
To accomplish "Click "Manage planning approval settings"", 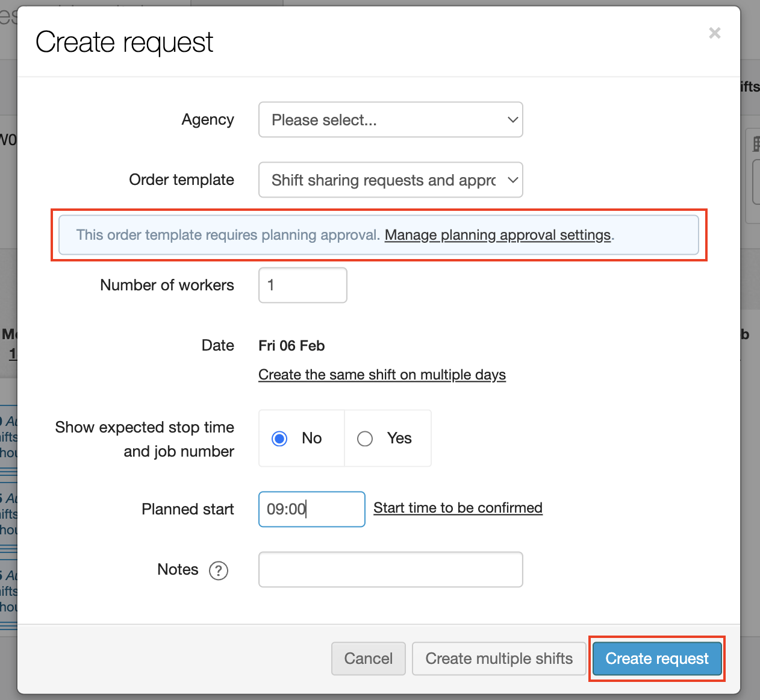I will pos(497,235).
